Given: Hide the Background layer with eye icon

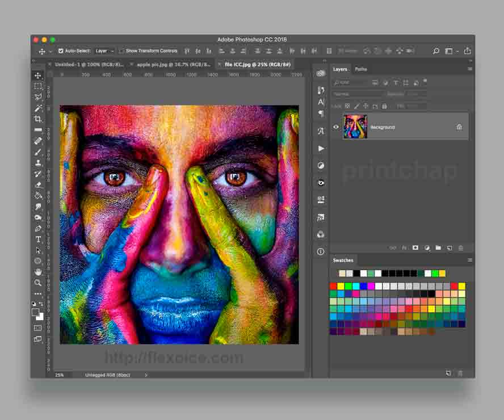Looking at the screenshot, I should point(335,127).
